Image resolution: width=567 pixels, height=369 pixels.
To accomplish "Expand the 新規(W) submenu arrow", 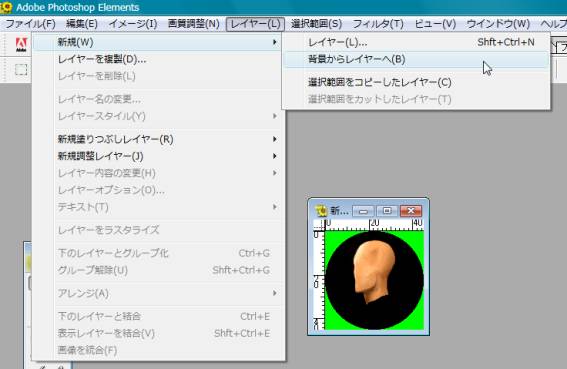I will tap(275, 42).
